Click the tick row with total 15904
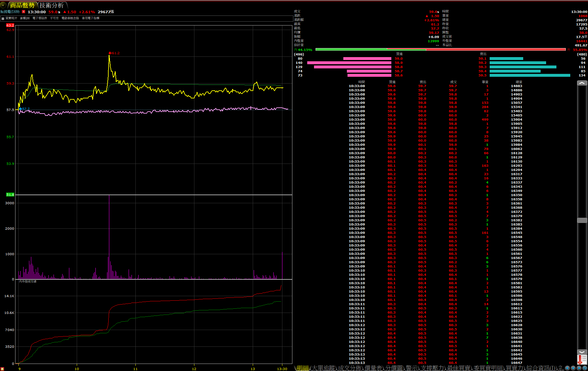 [x=436, y=120]
